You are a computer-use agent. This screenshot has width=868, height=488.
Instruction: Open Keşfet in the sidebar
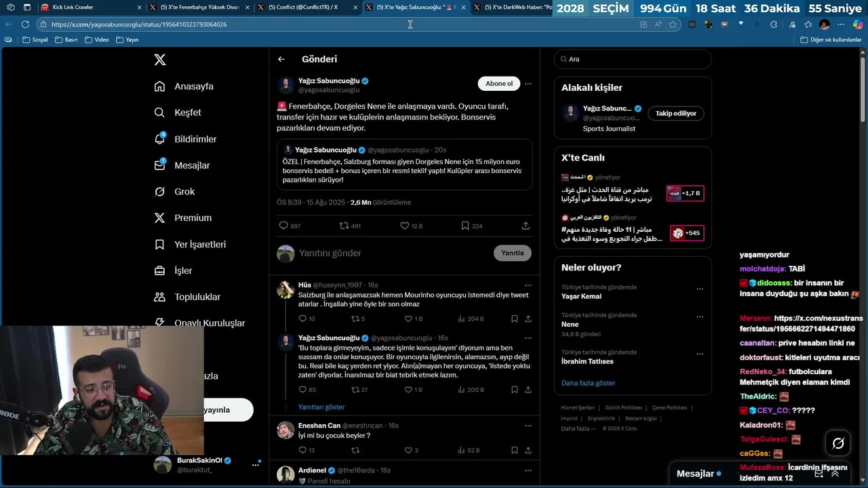click(178, 113)
